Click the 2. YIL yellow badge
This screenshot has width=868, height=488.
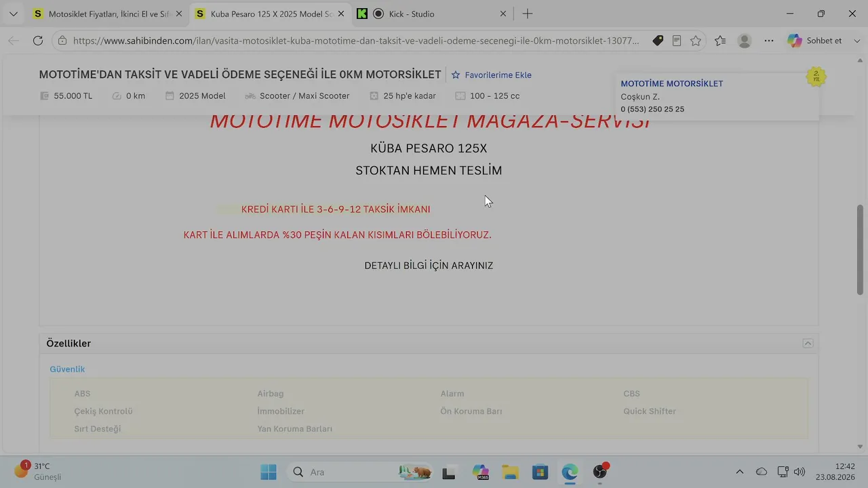816,77
